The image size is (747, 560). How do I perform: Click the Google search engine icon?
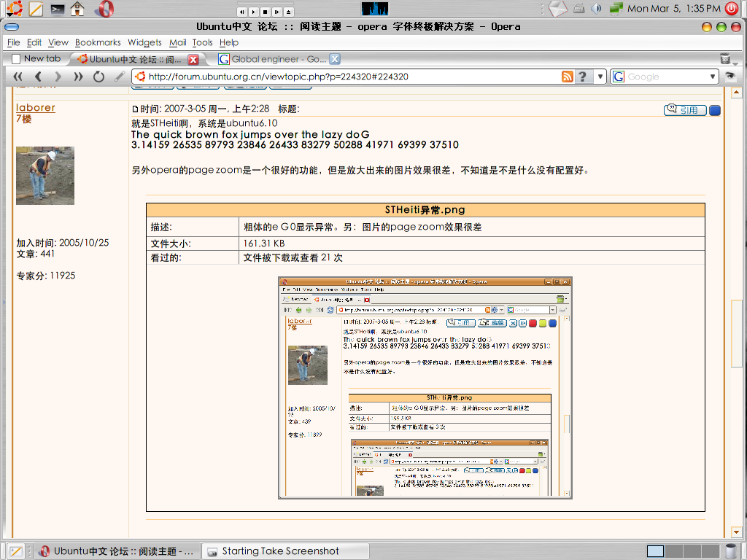pyautogui.click(x=619, y=77)
